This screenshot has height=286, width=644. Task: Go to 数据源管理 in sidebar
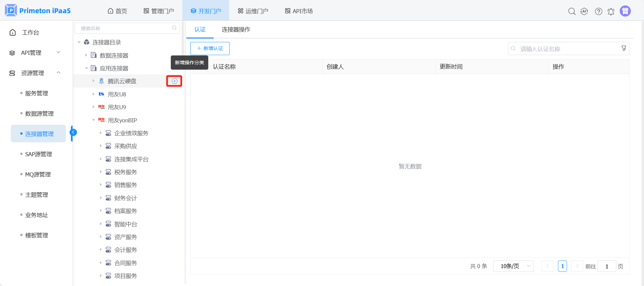point(39,114)
